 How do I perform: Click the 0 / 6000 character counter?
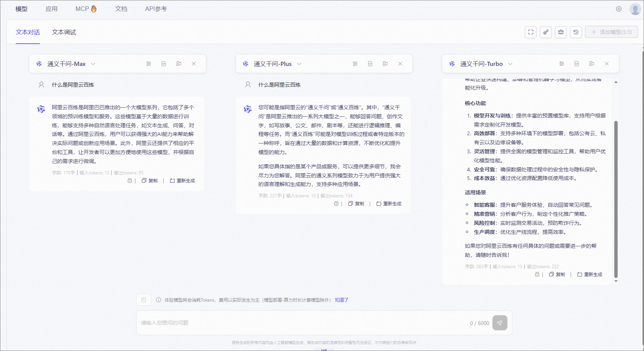tap(480, 323)
